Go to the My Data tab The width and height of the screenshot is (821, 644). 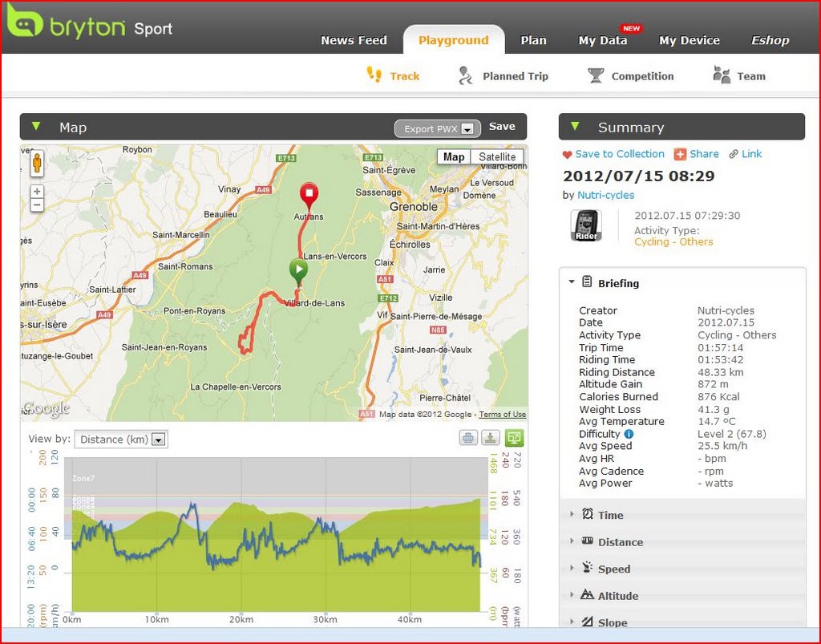[602, 40]
